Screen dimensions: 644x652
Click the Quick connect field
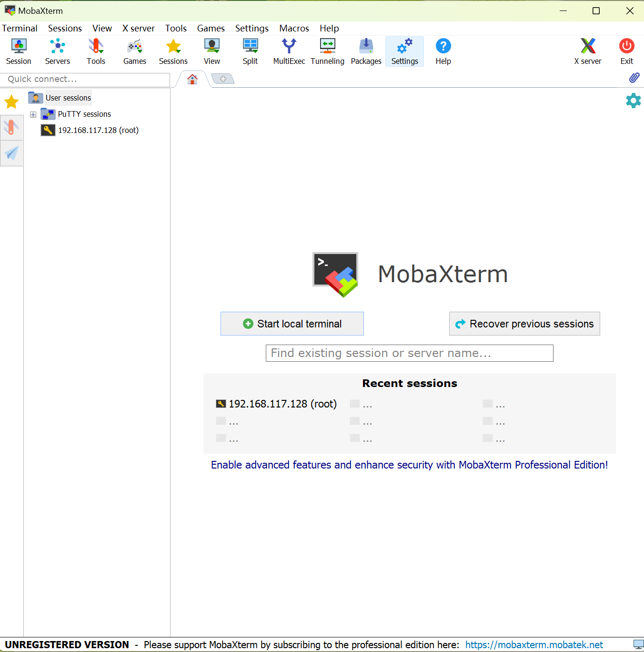coord(85,79)
